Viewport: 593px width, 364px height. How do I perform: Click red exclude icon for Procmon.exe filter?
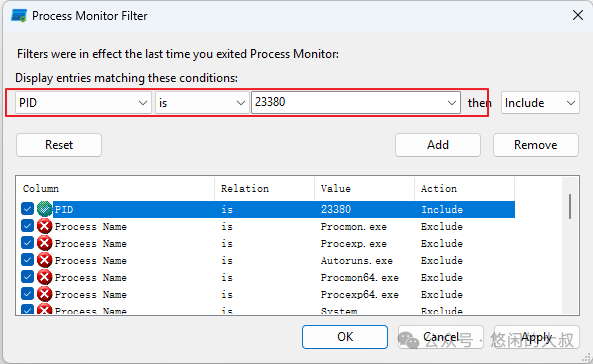(x=45, y=226)
